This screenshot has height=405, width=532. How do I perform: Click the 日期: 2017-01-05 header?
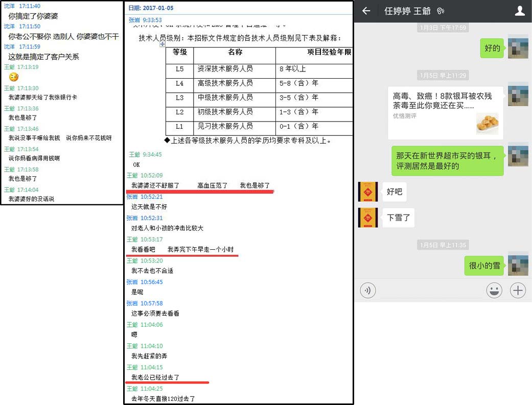(x=151, y=8)
